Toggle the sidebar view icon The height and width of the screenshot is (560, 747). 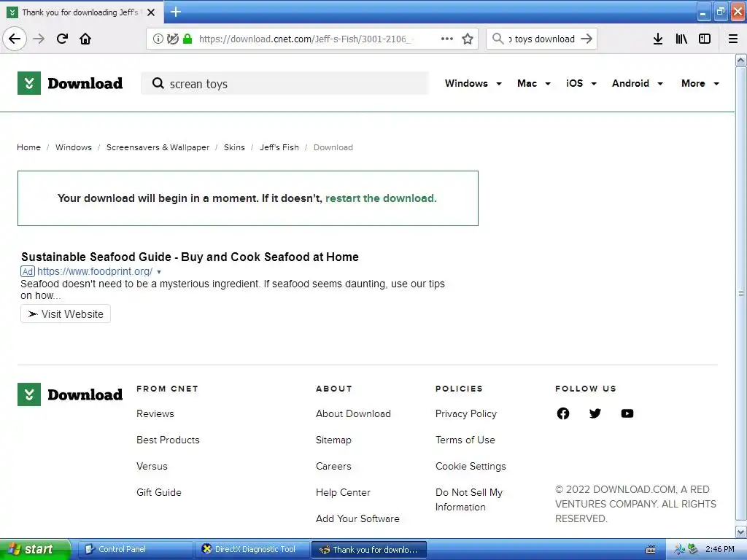pyautogui.click(x=705, y=39)
